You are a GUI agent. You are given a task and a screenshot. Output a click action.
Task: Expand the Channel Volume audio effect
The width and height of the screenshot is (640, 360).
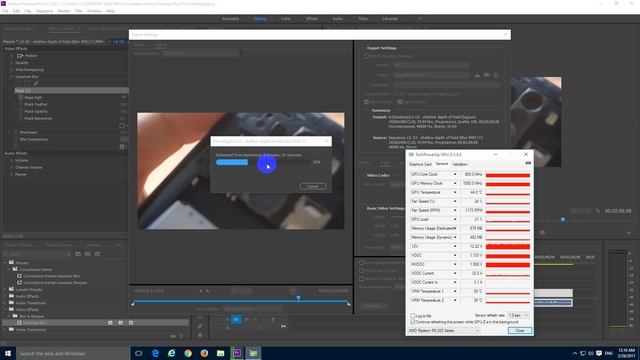11,167
